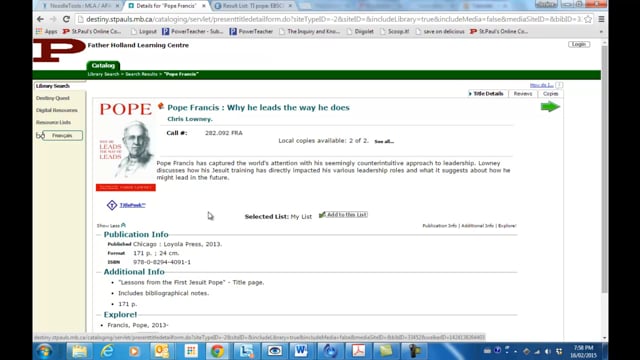Click the Francis, Pope, 2013- subject link
Screen dimensions: 640x360
(138, 325)
